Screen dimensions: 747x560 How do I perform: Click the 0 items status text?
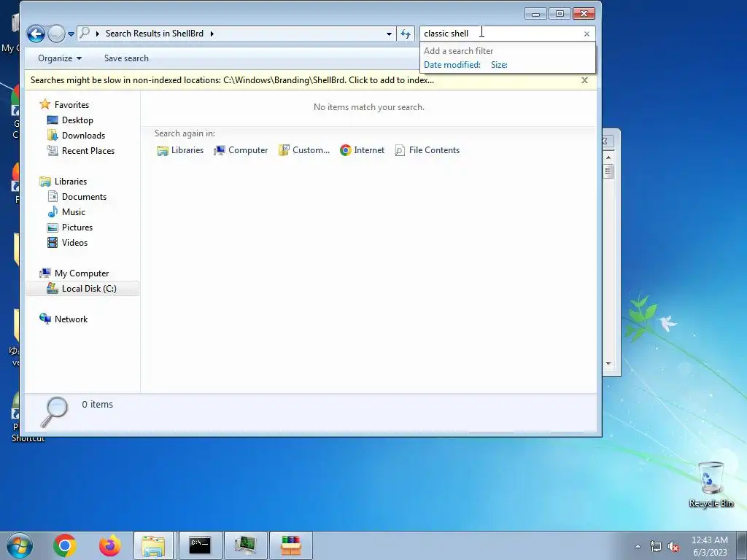tap(97, 404)
